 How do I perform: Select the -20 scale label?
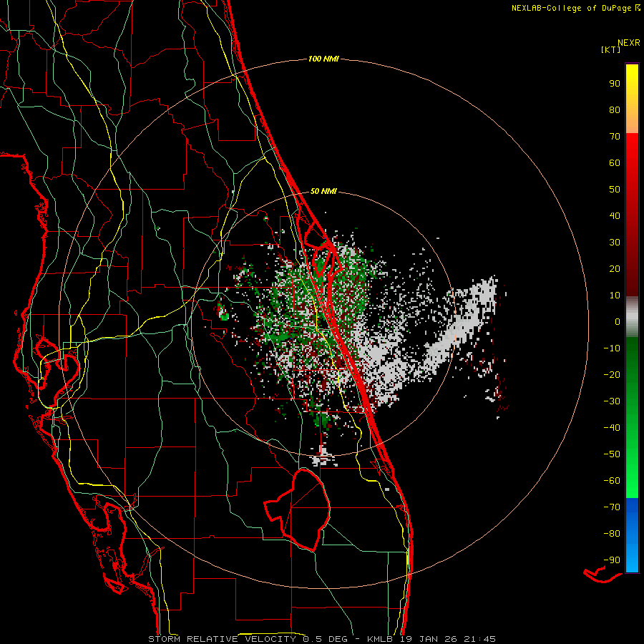tap(612, 375)
